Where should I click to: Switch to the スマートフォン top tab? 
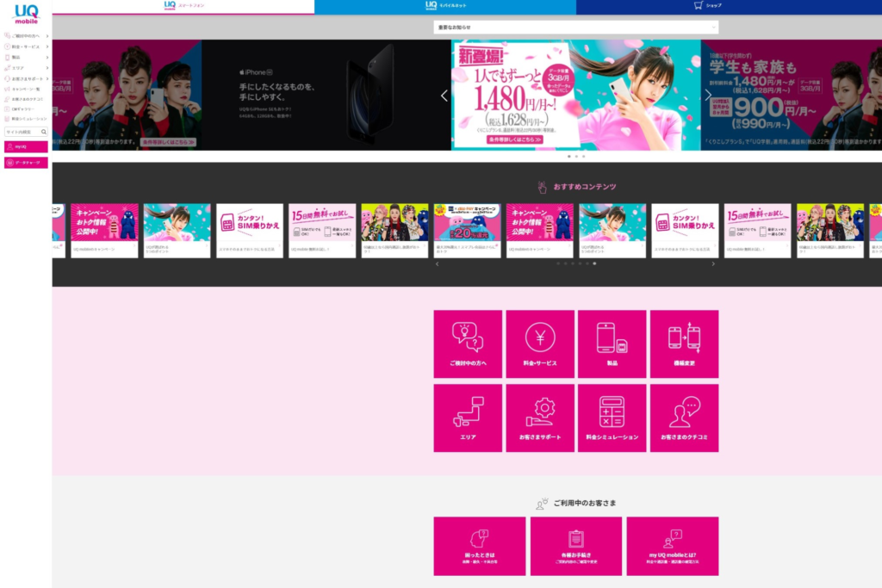(183, 6)
